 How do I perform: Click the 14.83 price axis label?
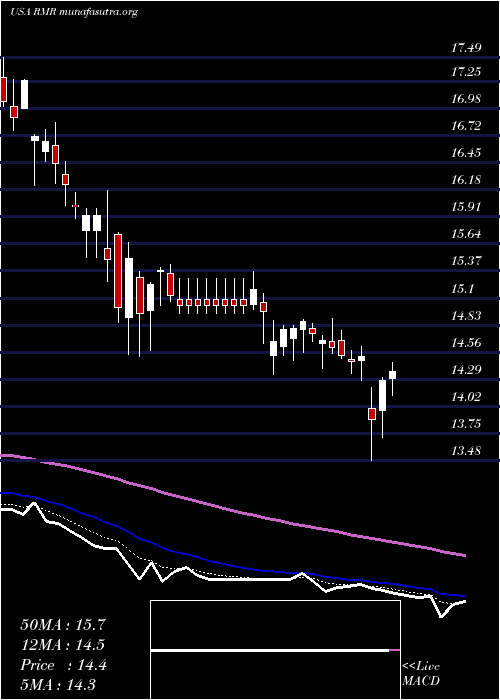466,316
